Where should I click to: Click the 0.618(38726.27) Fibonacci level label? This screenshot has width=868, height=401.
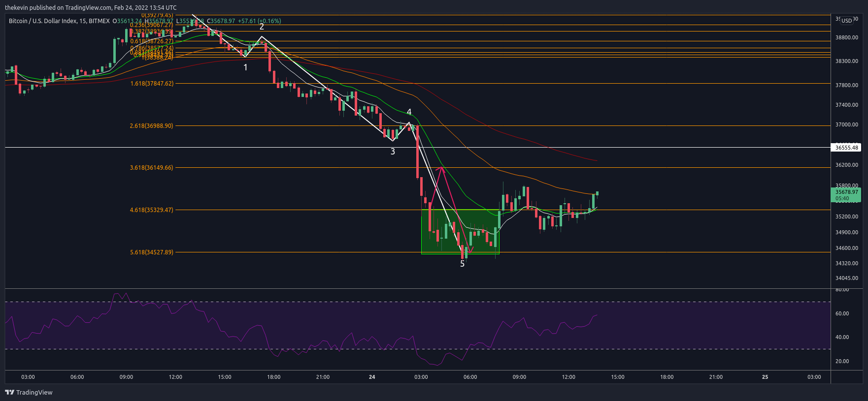pos(152,41)
